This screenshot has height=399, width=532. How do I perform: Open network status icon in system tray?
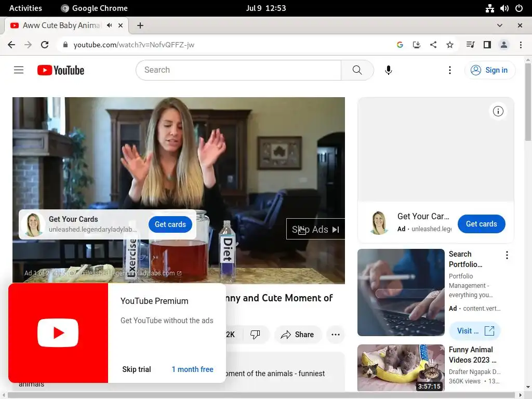pos(489,8)
